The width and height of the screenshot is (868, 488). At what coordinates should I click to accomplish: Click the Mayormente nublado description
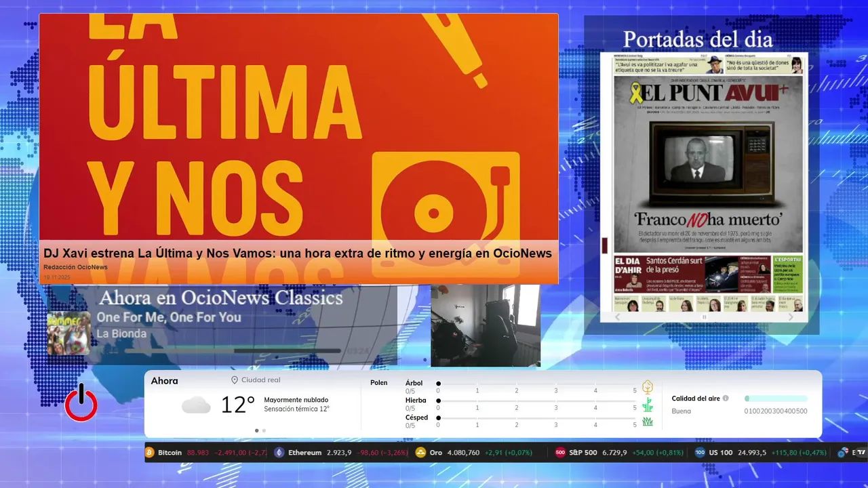[296, 400]
